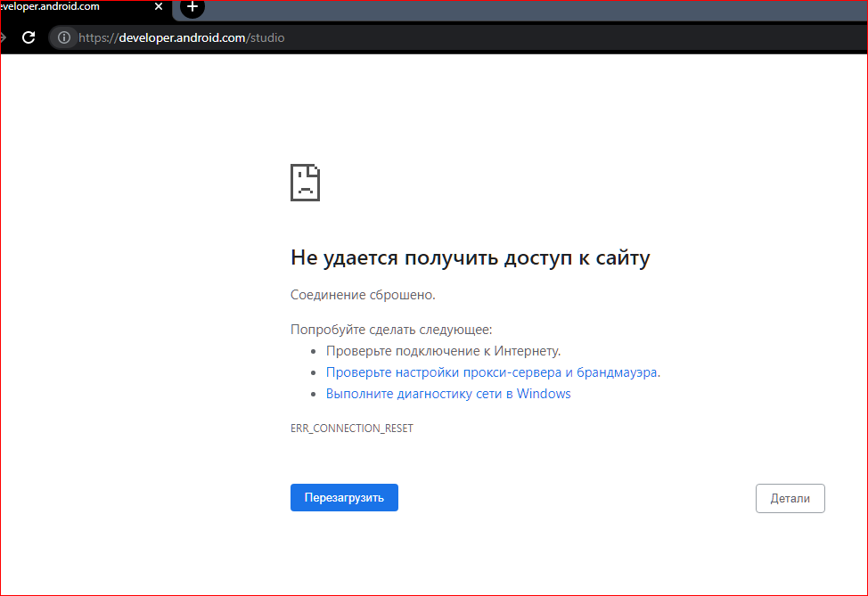Click 'Проверьте подключение к Интернету.' text
The image size is (868, 596).
click(x=444, y=351)
